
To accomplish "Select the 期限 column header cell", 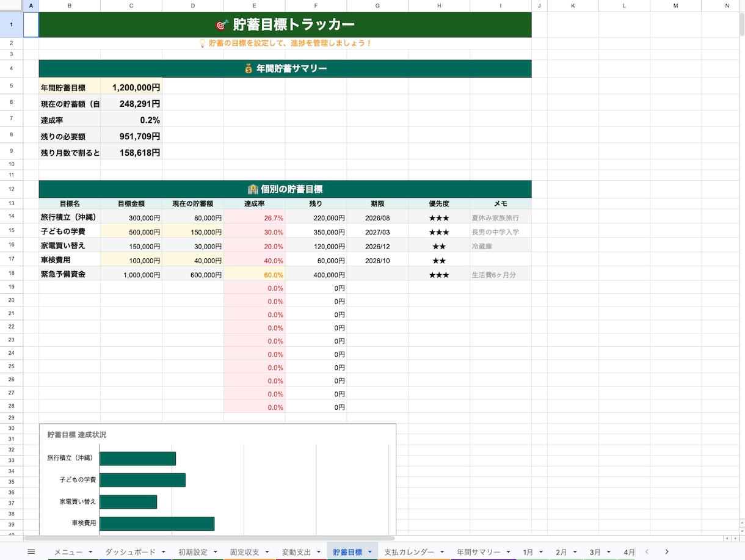I will (x=377, y=204).
